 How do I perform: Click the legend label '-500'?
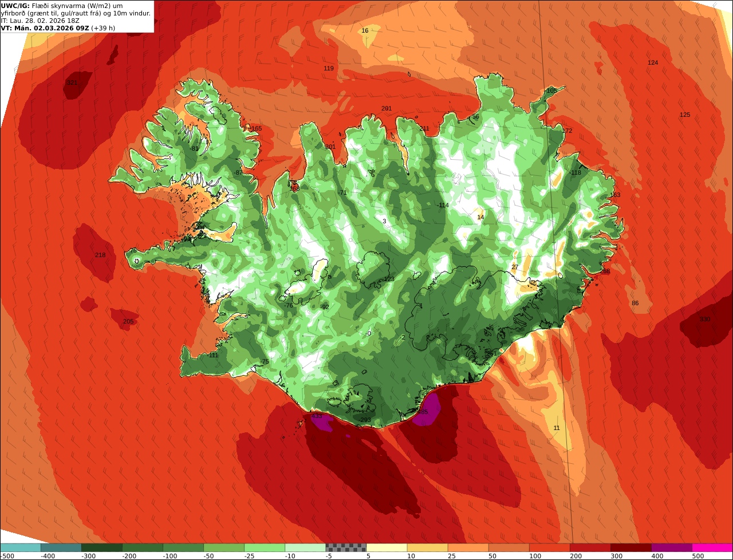(7, 556)
